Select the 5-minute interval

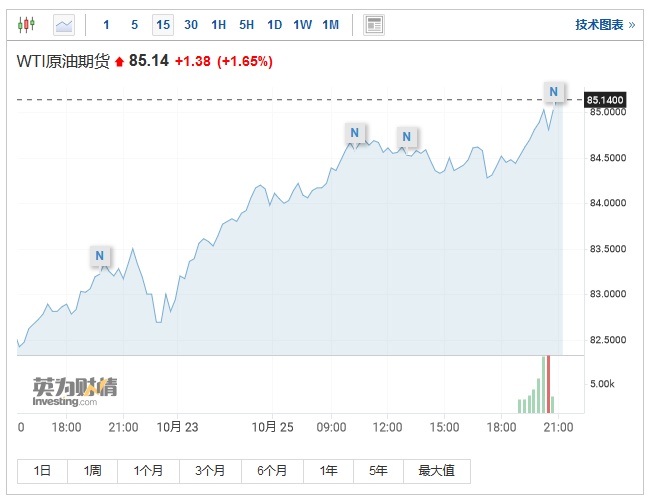(x=135, y=24)
